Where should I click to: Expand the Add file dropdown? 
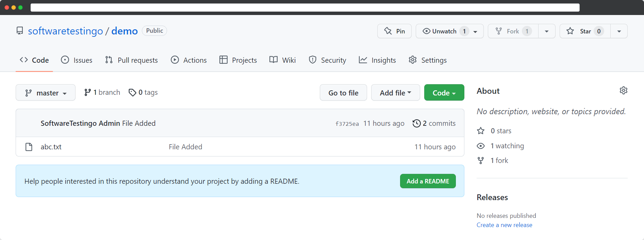395,93
